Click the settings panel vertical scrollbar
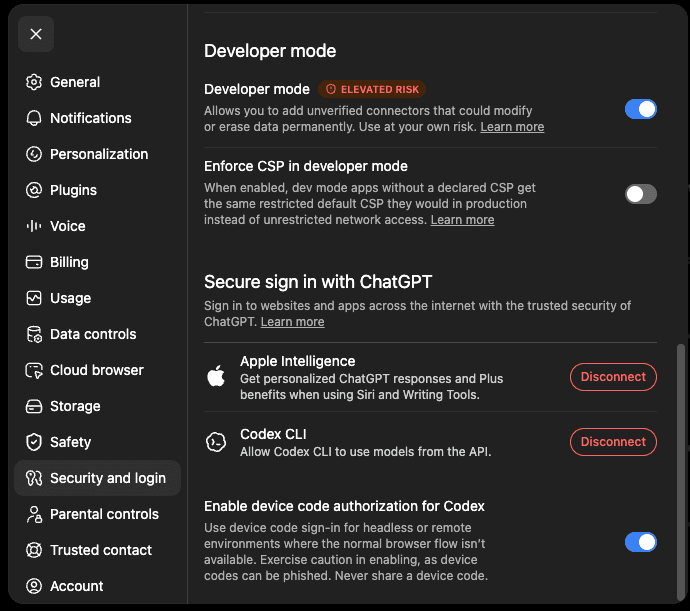The image size is (690, 611). tap(681, 471)
